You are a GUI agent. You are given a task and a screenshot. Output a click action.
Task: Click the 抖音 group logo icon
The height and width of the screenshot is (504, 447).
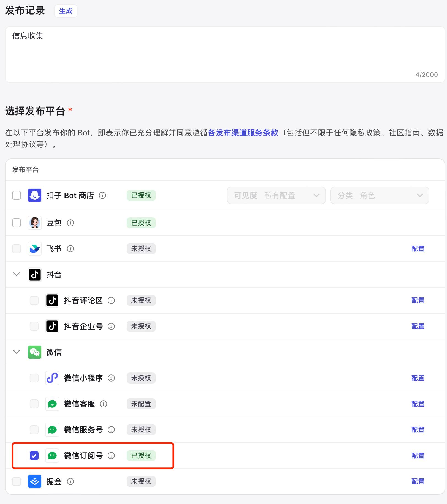[35, 275]
